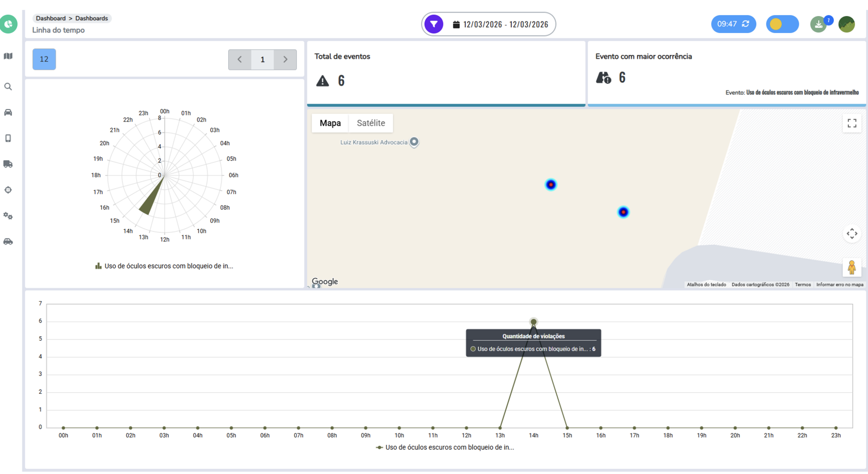Open the crosshair target sidebar icon
This screenshot has width=868, height=474.
coord(8,190)
